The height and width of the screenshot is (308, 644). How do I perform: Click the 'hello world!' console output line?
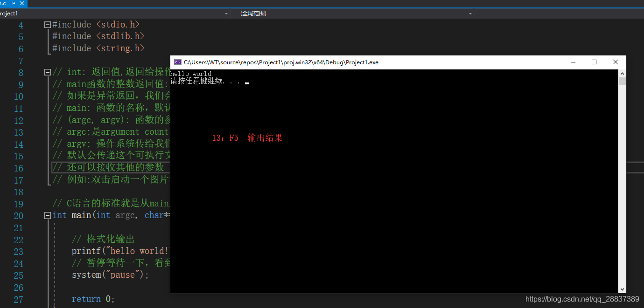(x=192, y=74)
